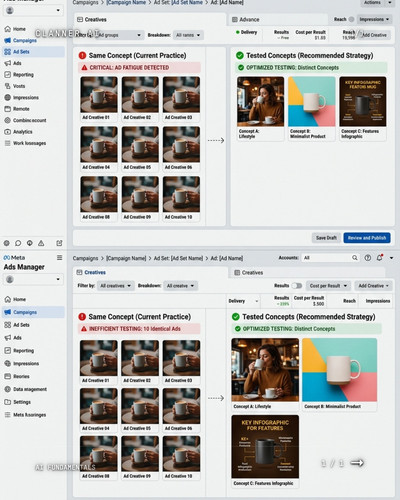Screen dimensions: 400x500
Task: Follow the '[Campaign Name]' breadcrumb link below Meta header
Action: [x=126, y=258]
